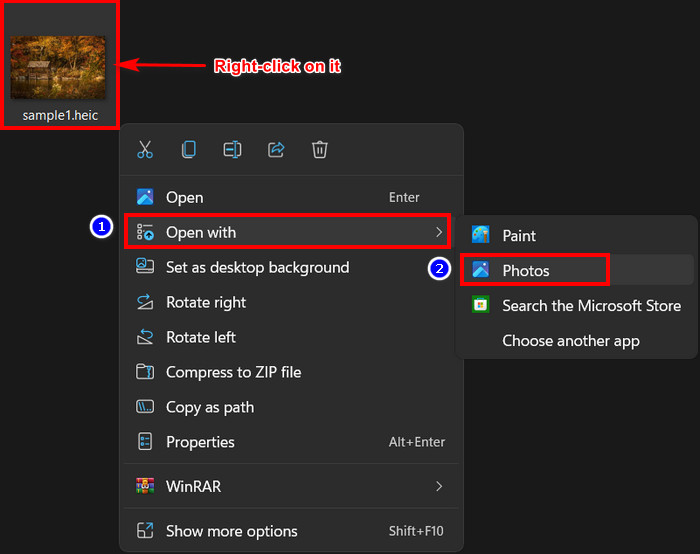Select Search the Microsoft Store

click(577, 305)
